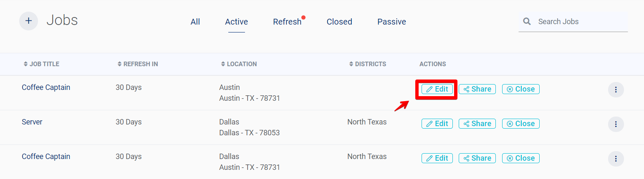Close the Server job posting
The image size is (644, 179).
coord(520,124)
